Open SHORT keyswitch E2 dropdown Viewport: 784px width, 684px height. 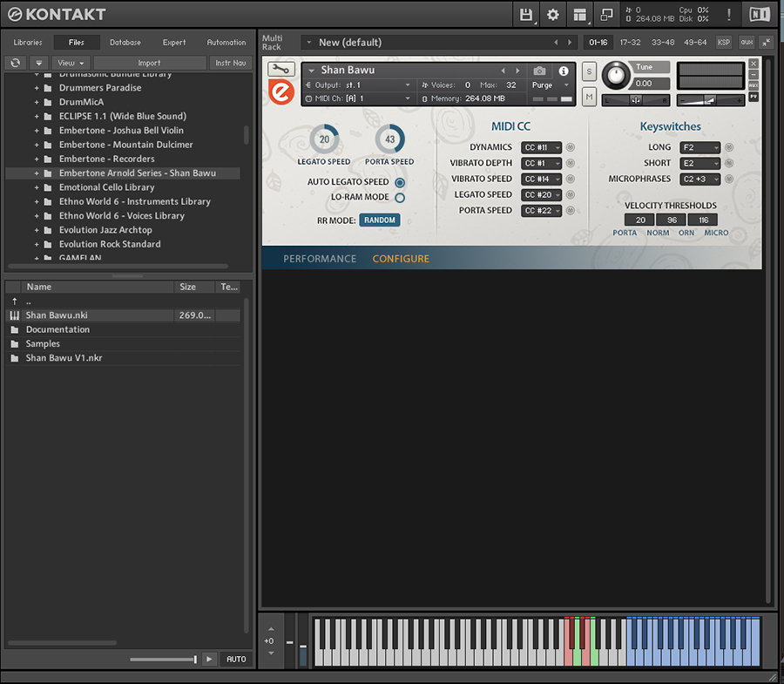[x=700, y=164]
